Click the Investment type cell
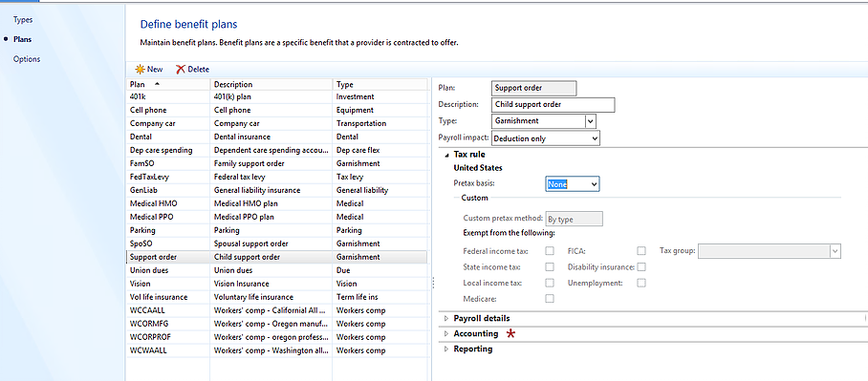The width and height of the screenshot is (868, 381). pos(380,96)
